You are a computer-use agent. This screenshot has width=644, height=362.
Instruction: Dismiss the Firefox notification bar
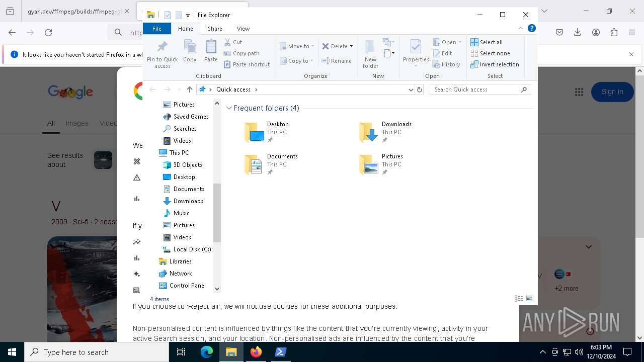point(631,54)
